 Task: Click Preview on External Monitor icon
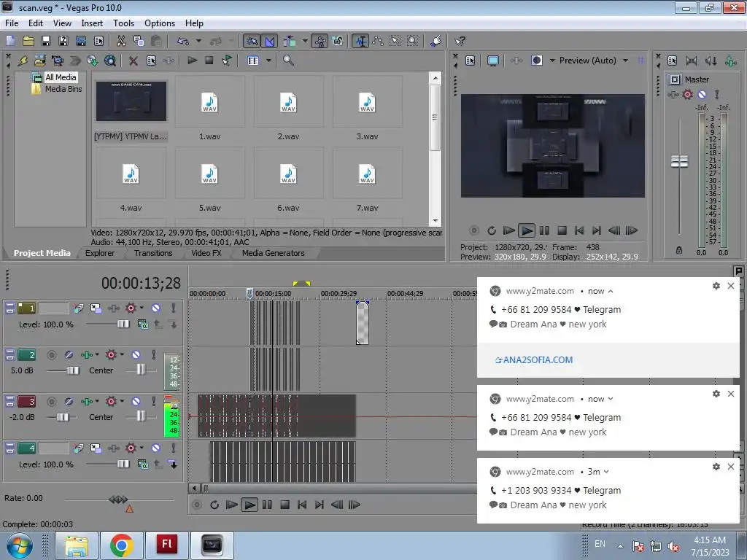pyautogui.click(x=493, y=61)
